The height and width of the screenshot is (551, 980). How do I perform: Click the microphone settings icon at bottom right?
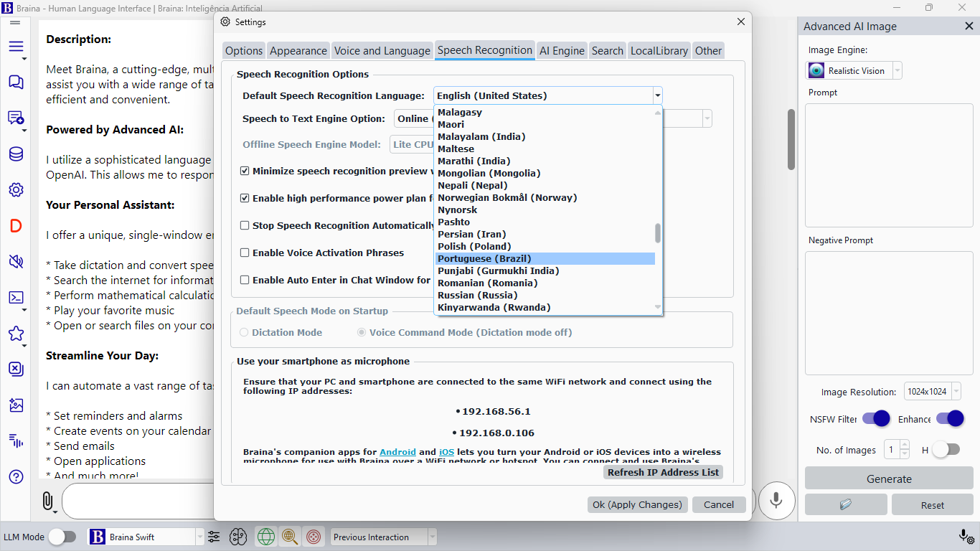point(966,537)
